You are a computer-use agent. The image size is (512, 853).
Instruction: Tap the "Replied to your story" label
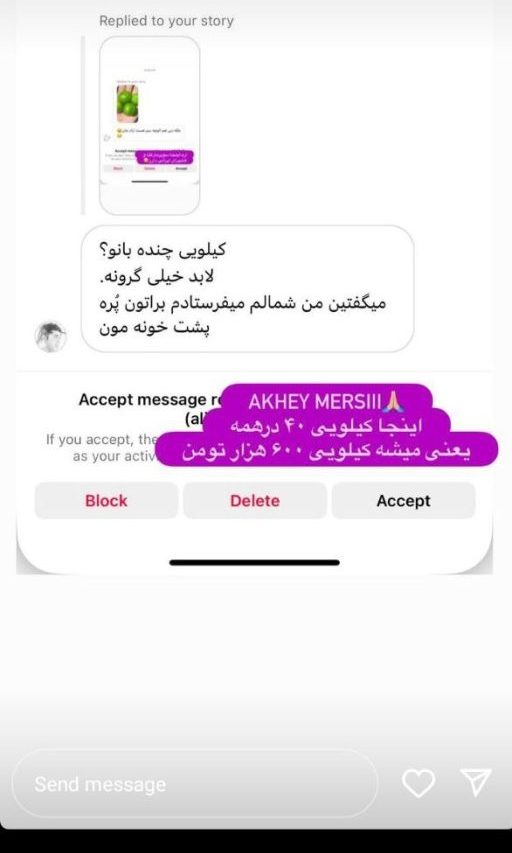coord(166,21)
